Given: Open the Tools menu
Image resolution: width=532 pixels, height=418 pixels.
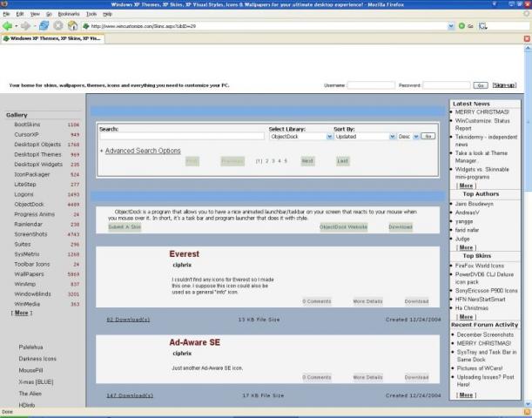Looking at the screenshot, I should click(x=91, y=14).
